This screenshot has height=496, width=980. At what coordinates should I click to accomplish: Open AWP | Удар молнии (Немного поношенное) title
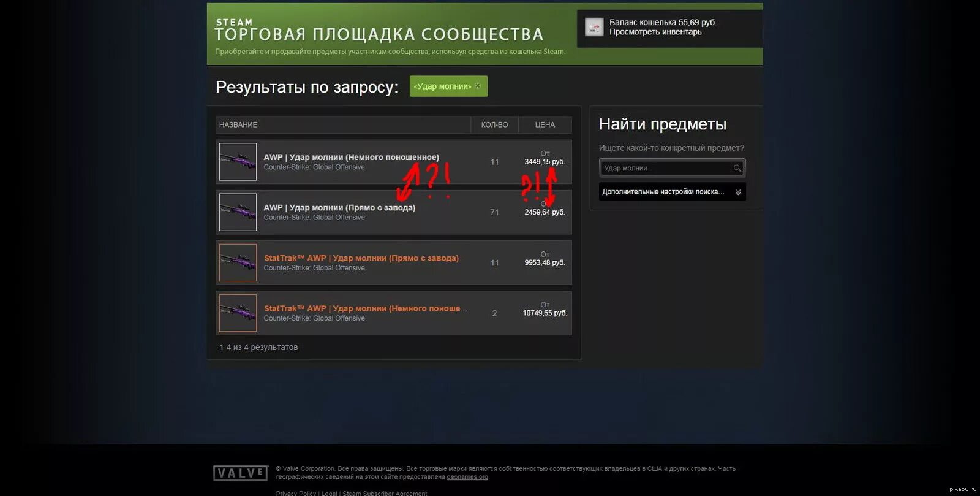click(352, 157)
